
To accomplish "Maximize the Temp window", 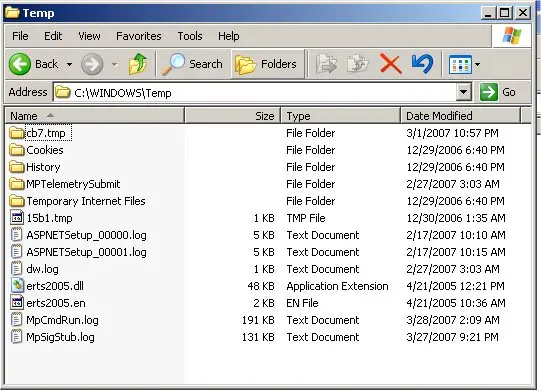I will [x=504, y=13].
